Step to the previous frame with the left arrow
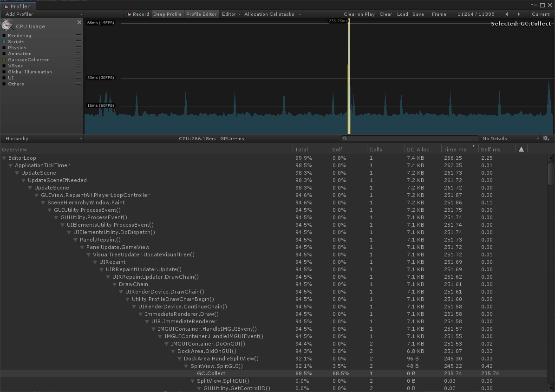 click(x=506, y=14)
